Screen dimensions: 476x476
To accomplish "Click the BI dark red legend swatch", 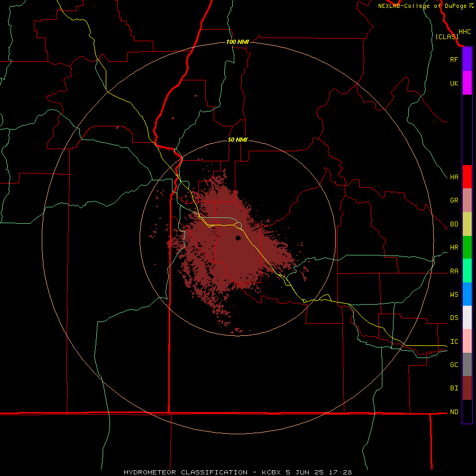I will pyautogui.click(x=467, y=388).
